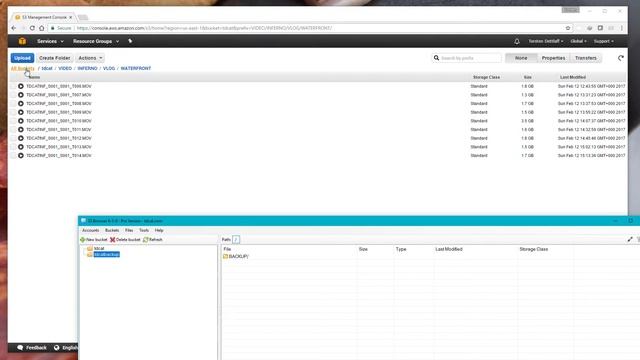Screen dimensions: 640x360
Task: Open Chrome three-dot menu
Action: 622,28
